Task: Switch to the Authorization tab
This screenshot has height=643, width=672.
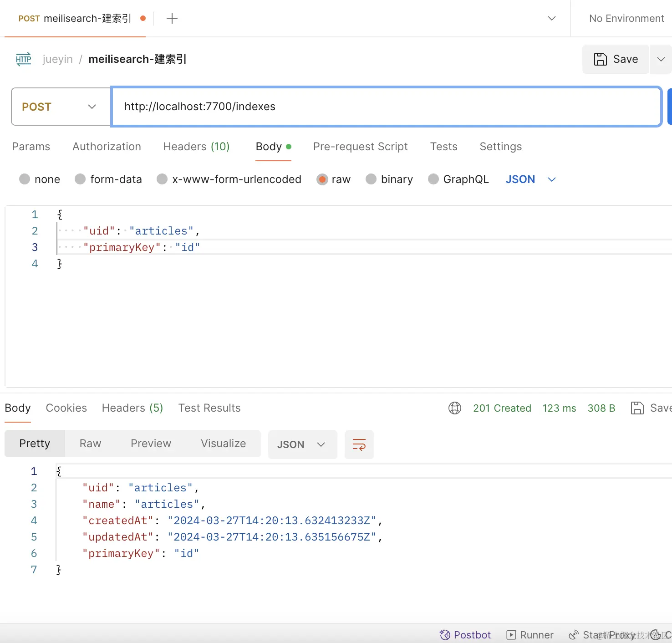Action: point(107,147)
